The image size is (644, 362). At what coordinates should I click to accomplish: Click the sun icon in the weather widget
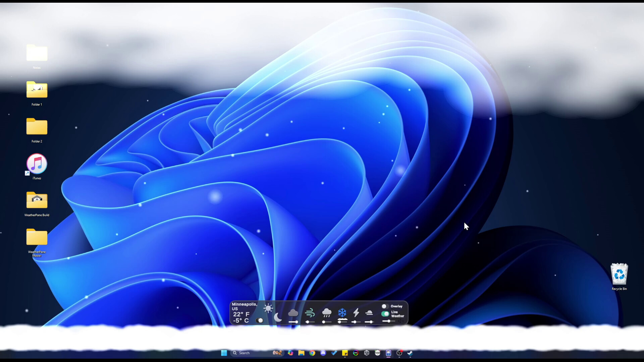click(269, 308)
